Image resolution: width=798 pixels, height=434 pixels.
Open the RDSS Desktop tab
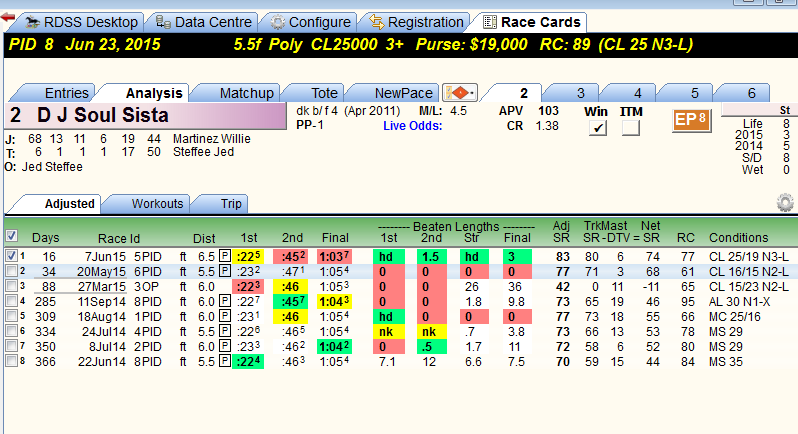(x=81, y=22)
